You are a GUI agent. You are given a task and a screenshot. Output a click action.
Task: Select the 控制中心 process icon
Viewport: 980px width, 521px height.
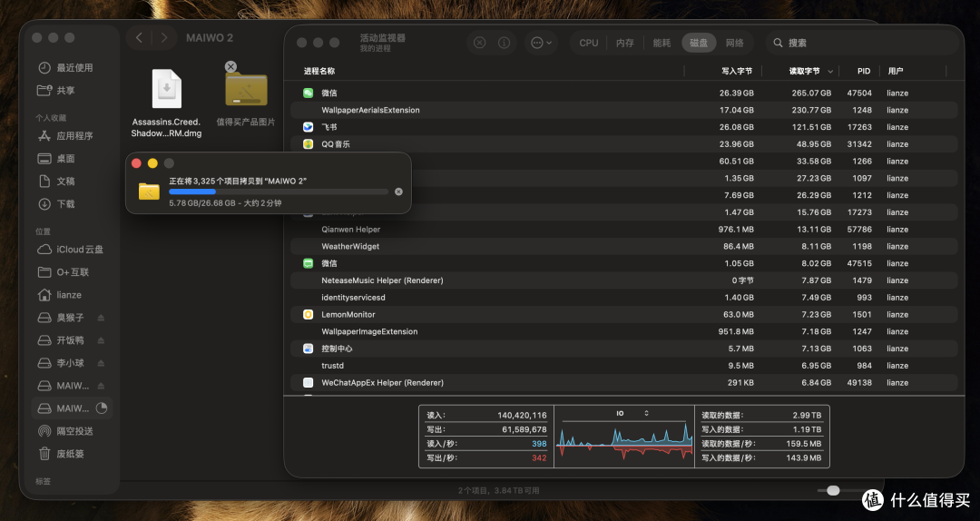coord(309,349)
